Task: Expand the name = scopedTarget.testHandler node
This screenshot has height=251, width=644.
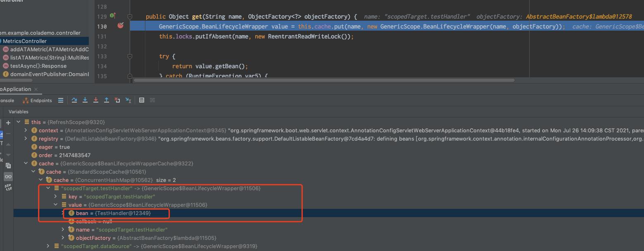Action: click(x=63, y=230)
